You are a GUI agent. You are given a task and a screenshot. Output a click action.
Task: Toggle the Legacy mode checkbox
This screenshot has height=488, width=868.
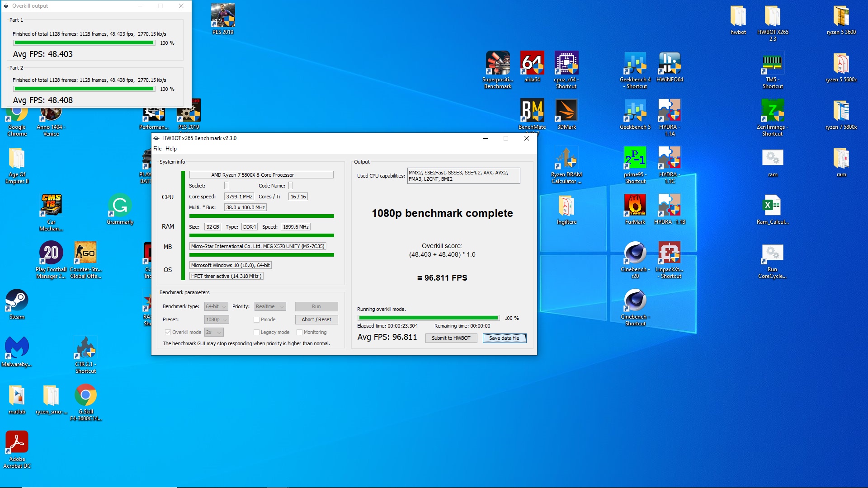[256, 332]
